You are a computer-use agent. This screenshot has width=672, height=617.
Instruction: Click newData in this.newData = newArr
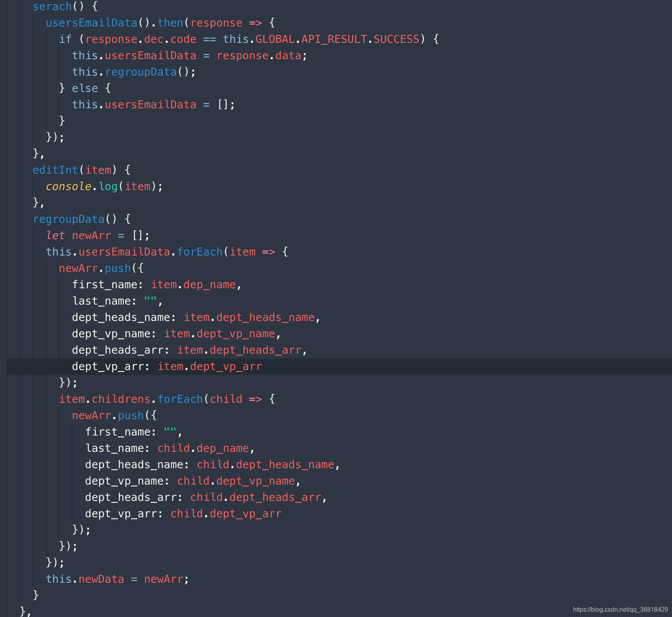click(x=101, y=579)
